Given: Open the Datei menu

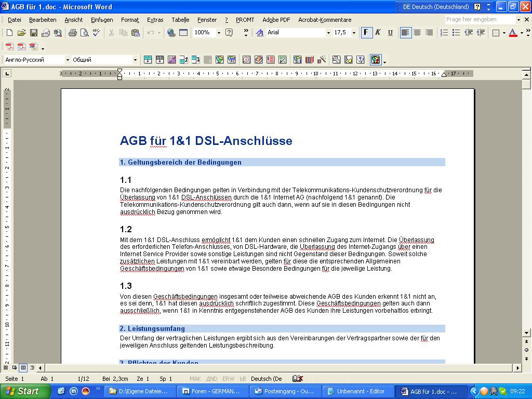Looking at the screenshot, I should pos(14,20).
